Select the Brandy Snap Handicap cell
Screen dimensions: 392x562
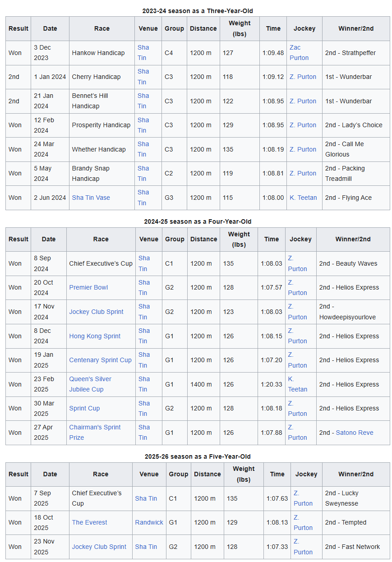coord(101,173)
